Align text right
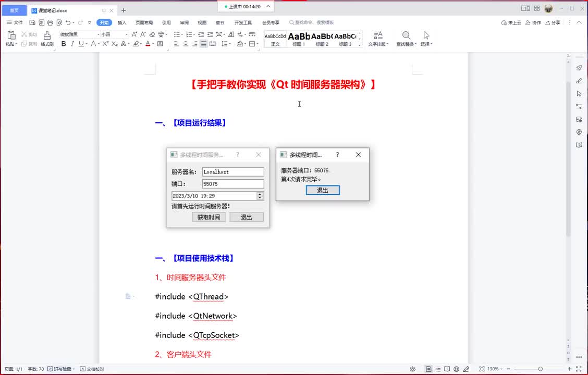Screen dimensions: 588x375 pos(194,44)
